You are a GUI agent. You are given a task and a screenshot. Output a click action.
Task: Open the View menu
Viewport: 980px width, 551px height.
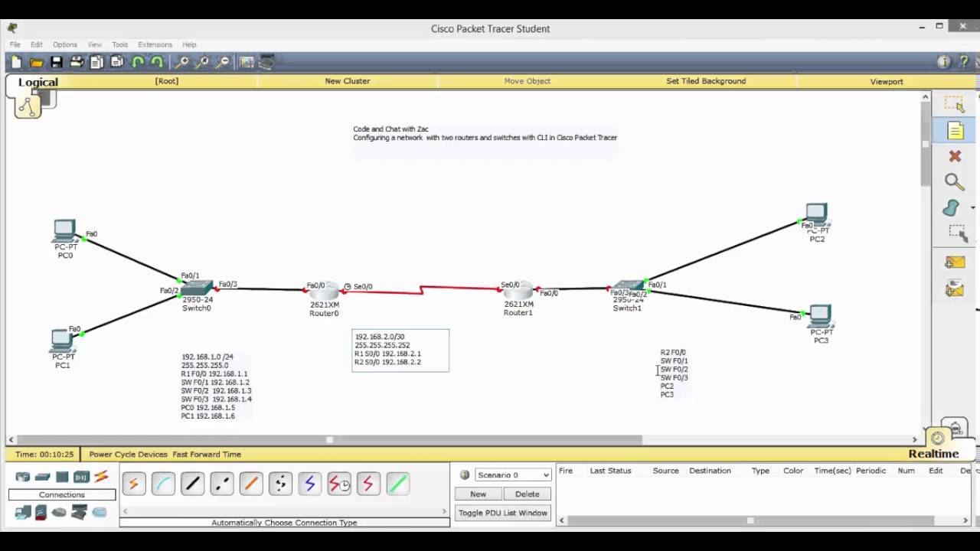point(94,44)
